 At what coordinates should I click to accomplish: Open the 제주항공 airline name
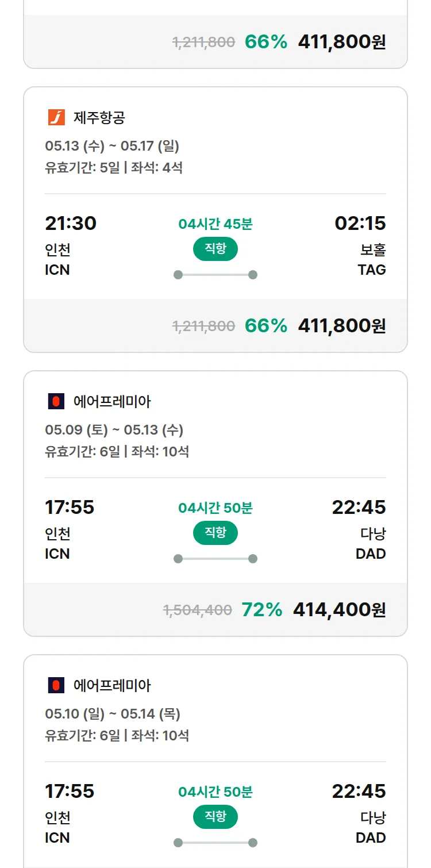coord(99,118)
